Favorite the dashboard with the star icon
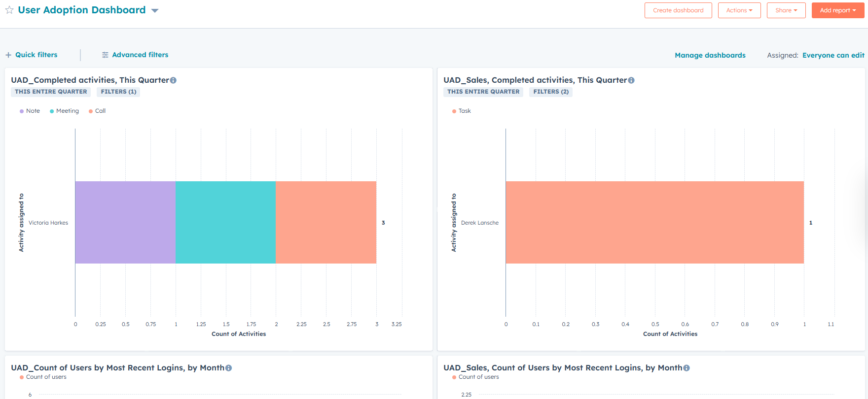Viewport: 868px width, 399px height. pyautogui.click(x=9, y=10)
